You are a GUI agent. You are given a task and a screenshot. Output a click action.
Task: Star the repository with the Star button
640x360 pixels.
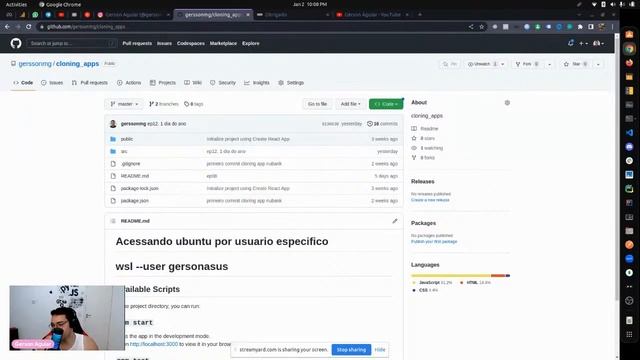(576, 64)
